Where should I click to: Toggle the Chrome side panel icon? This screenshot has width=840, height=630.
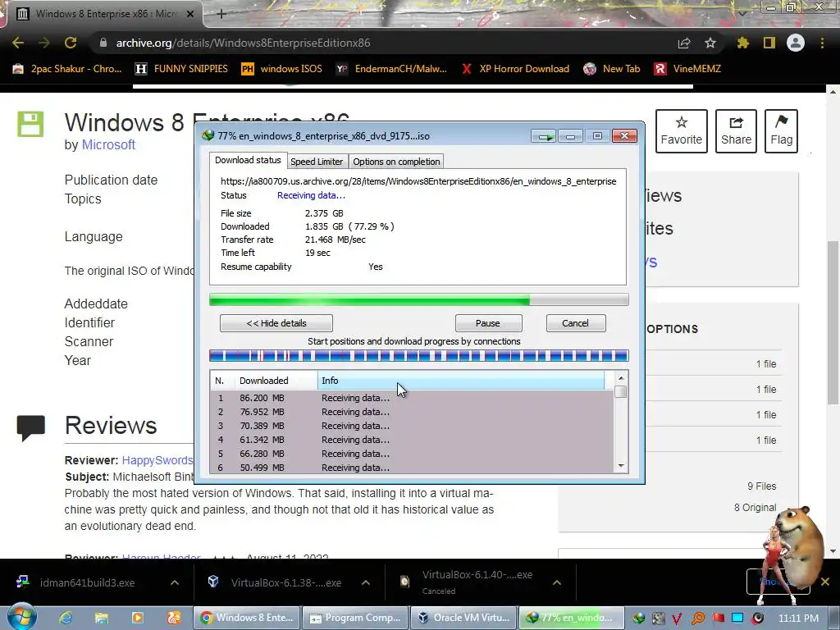[x=769, y=43]
